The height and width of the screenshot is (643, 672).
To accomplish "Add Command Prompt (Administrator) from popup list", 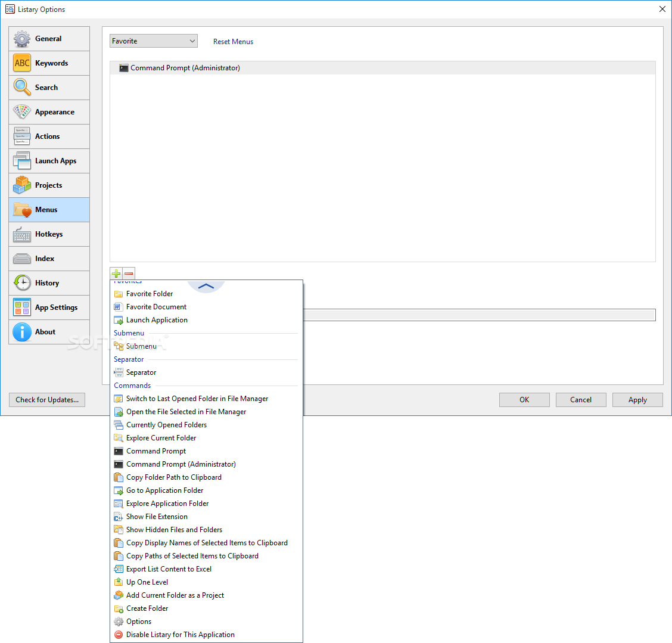I will click(x=206, y=464).
